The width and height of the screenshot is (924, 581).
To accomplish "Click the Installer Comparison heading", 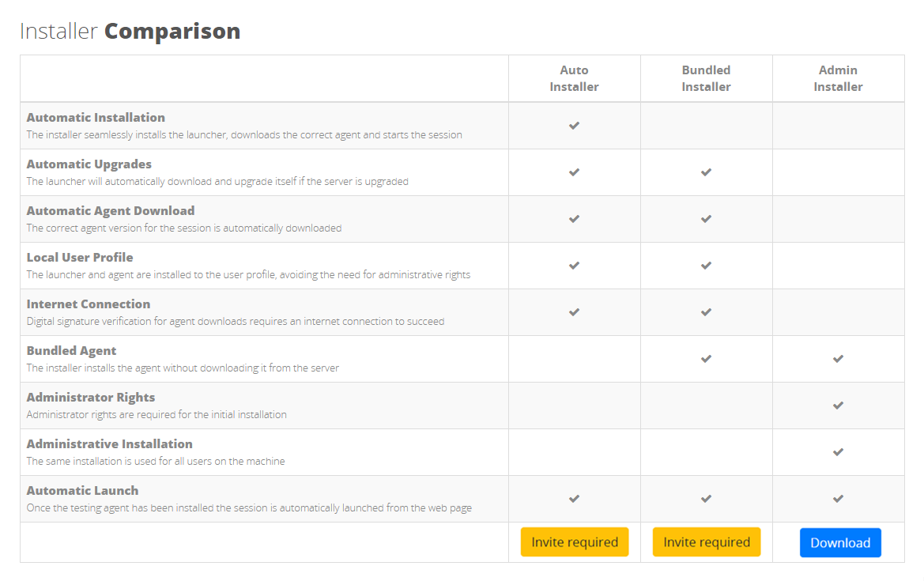I will pyautogui.click(x=130, y=32).
